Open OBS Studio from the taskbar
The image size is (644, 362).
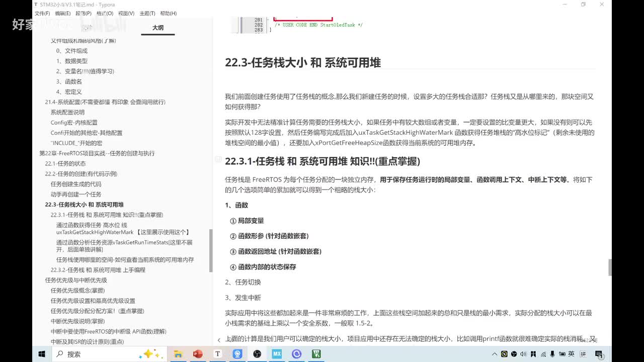257,354
